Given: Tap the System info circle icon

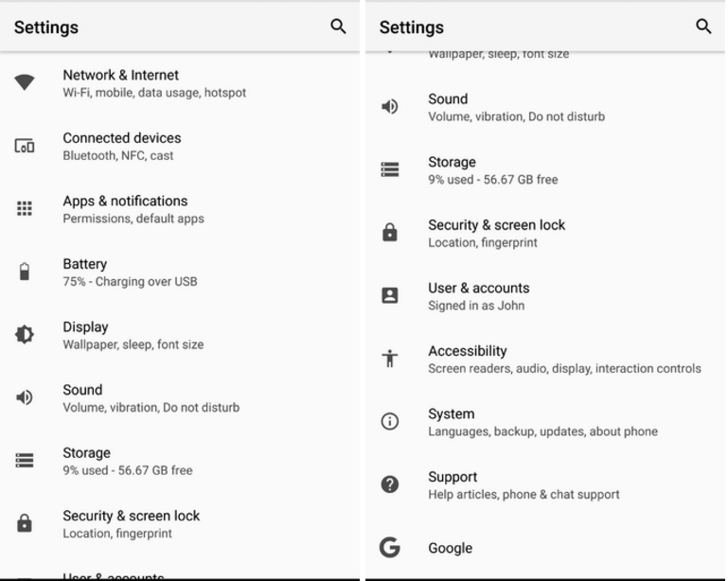Looking at the screenshot, I should 389,422.
